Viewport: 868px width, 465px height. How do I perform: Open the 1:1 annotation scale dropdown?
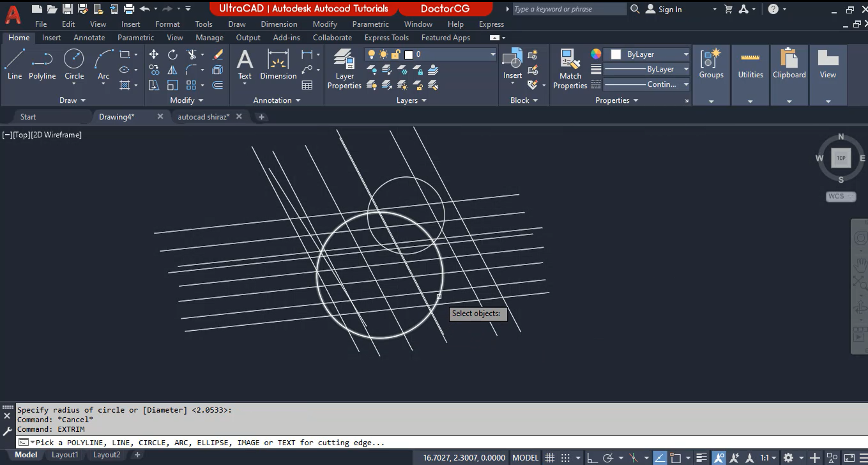(768, 457)
